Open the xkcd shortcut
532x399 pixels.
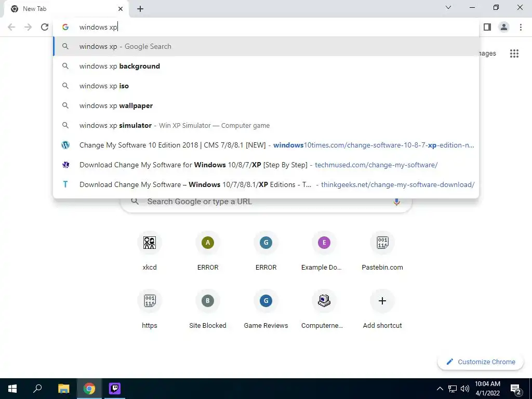coord(150,251)
